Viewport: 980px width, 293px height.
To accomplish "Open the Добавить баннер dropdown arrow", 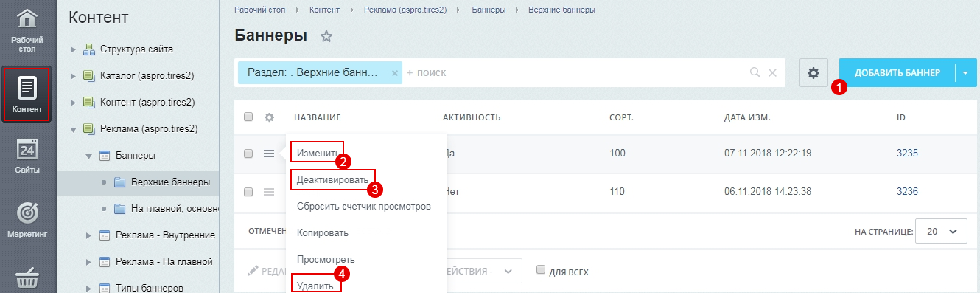I will 965,73.
